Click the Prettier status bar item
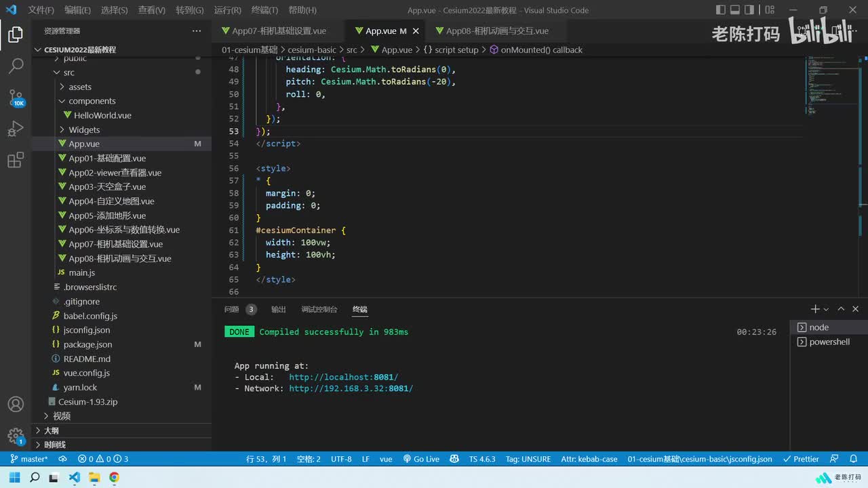This screenshot has height=488, width=868. (801, 459)
